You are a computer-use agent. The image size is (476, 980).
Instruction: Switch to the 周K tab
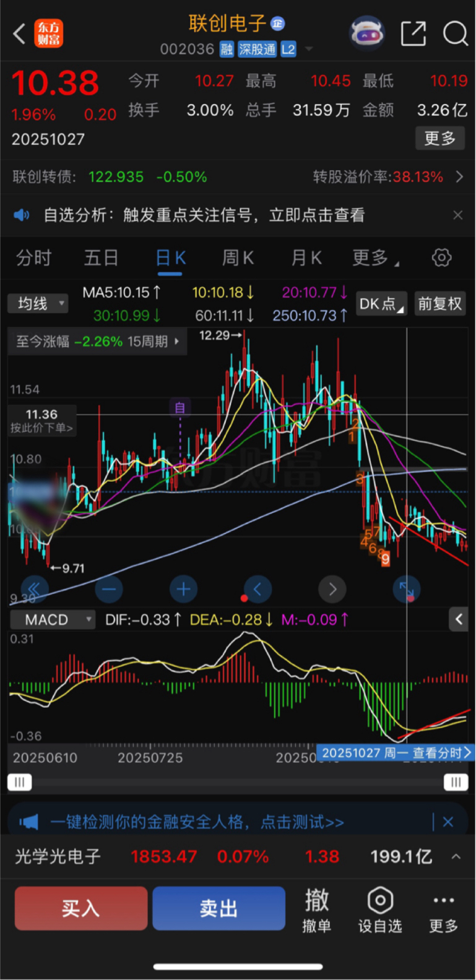(x=238, y=257)
